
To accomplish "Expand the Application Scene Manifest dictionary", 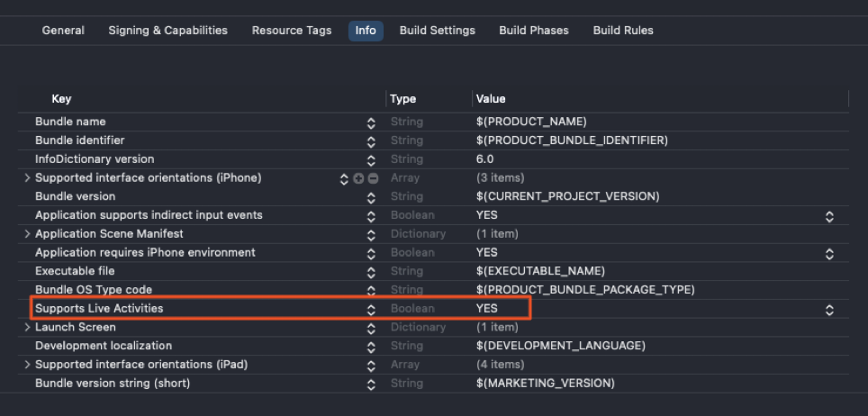I will [x=27, y=234].
